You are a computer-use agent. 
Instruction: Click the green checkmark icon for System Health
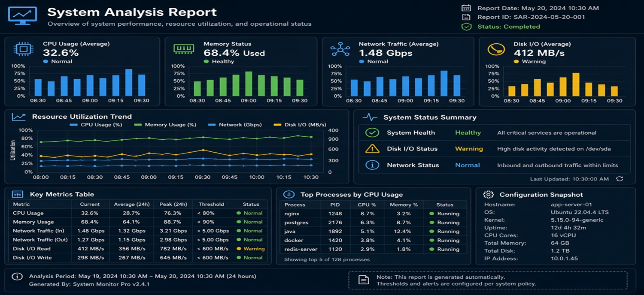point(372,132)
